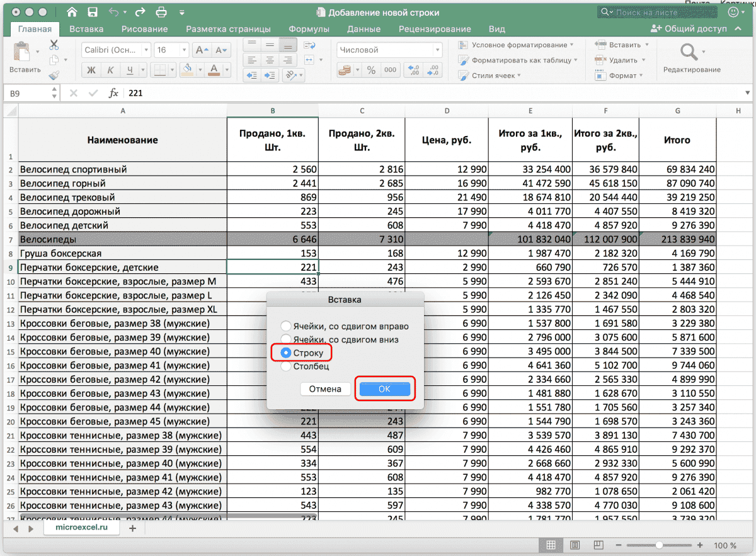Click the microexcel.ru sheet tab
This screenshot has width=756, height=556.
pos(81,528)
